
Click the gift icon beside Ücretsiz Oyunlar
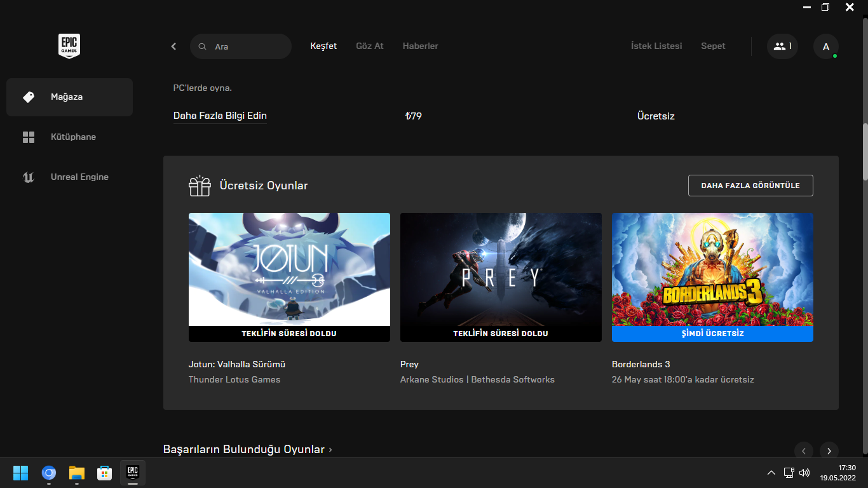tap(200, 186)
